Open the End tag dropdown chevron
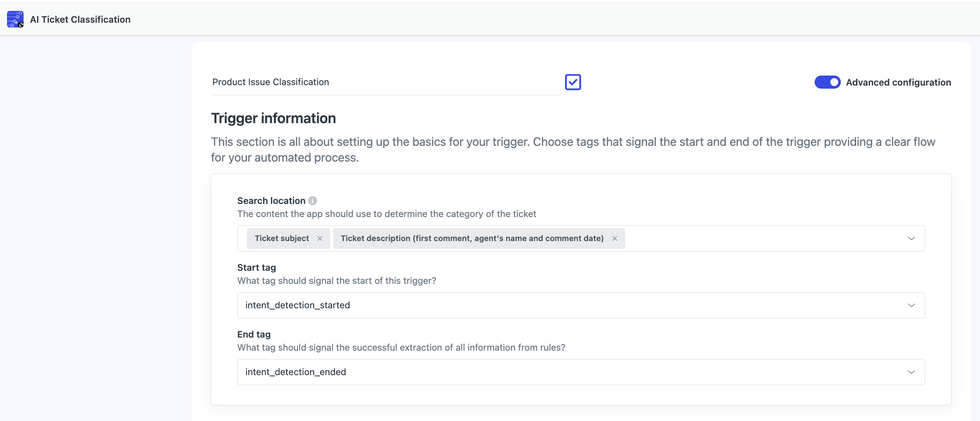This screenshot has width=980, height=421. (911, 372)
